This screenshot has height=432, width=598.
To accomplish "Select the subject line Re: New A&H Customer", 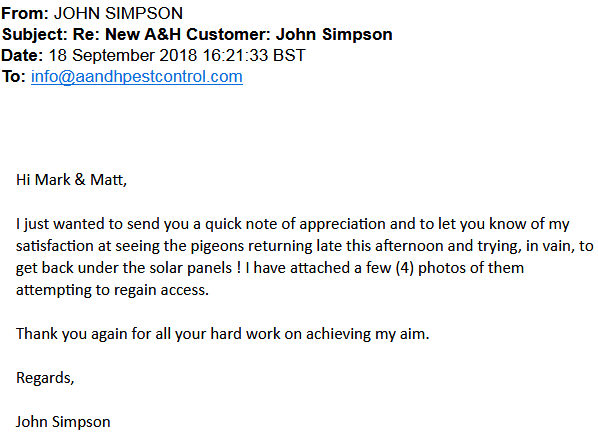I will (x=171, y=34).
